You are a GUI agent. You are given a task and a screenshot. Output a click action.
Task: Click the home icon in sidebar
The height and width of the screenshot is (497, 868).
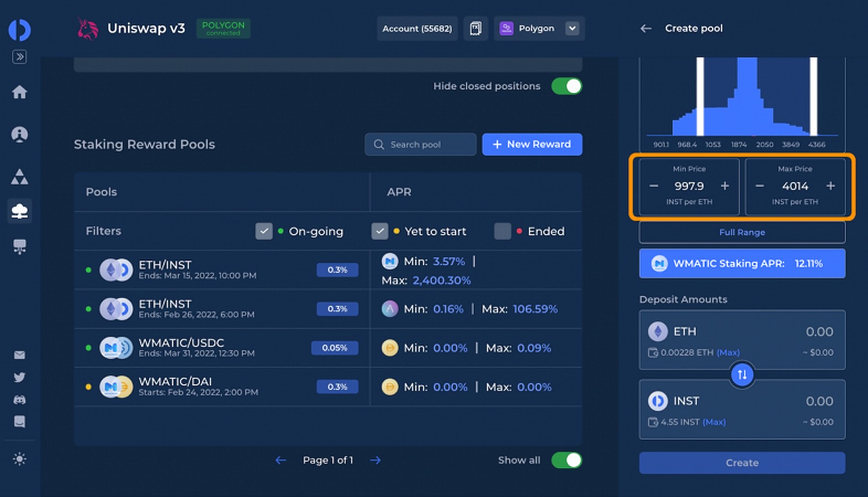point(19,92)
